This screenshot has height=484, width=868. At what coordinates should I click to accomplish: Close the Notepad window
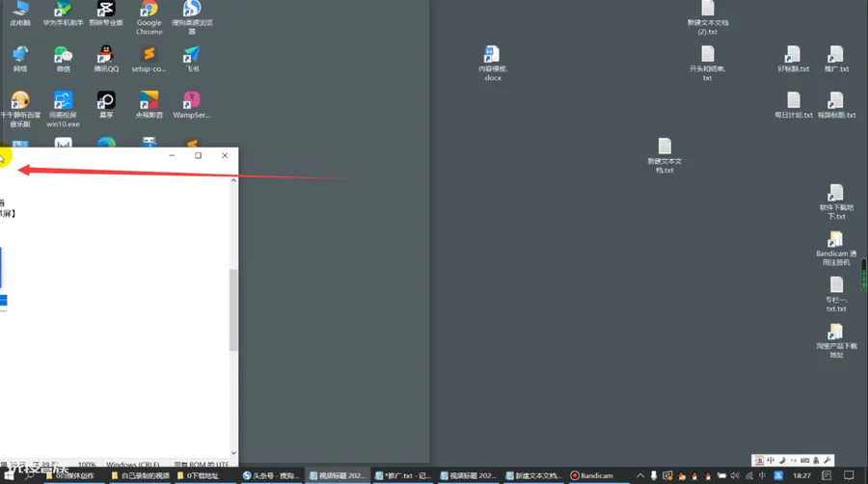(x=225, y=155)
